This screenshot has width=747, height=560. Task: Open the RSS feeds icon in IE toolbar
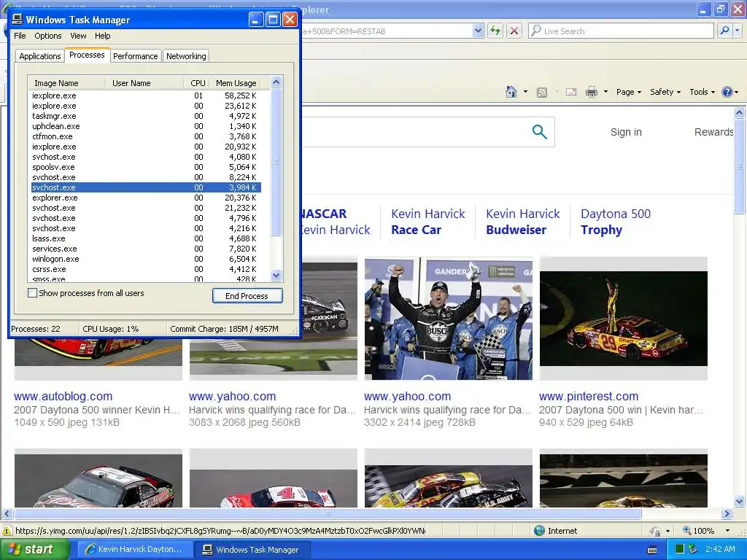pos(542,93)
